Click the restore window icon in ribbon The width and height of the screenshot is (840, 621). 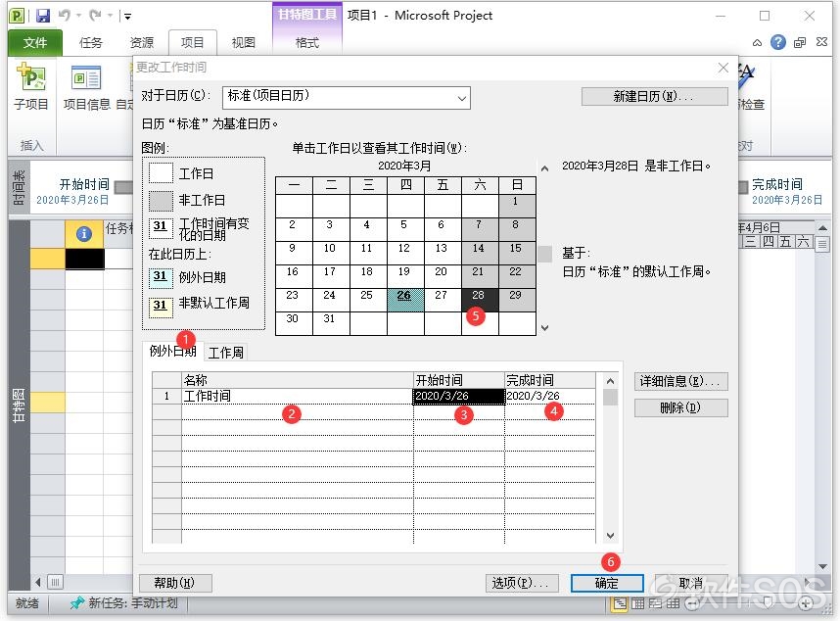coord(800,42)
